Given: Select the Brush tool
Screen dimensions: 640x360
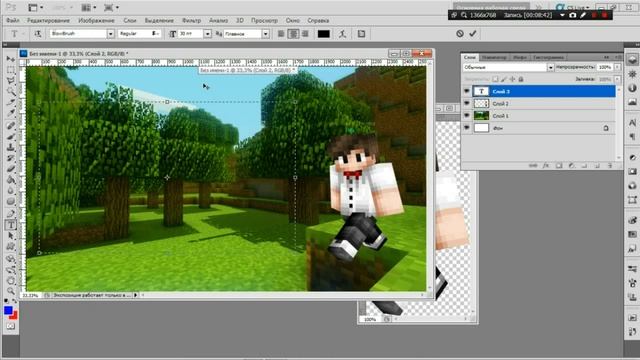Looking at the screenshot, I should click(11, 137).
